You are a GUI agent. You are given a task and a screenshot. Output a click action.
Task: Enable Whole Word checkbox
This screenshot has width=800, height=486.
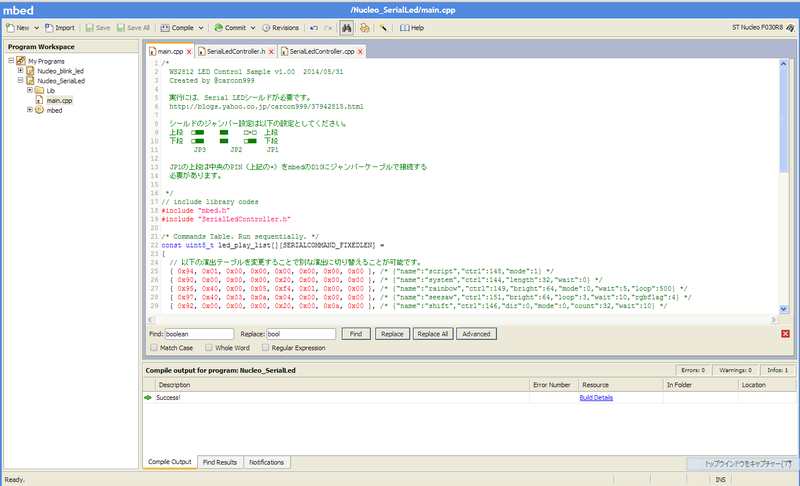point(209,347)
